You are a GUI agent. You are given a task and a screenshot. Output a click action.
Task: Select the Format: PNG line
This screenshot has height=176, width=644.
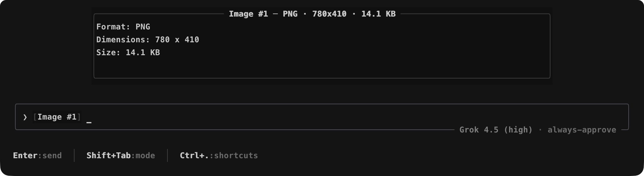click(x=123, y=27)
